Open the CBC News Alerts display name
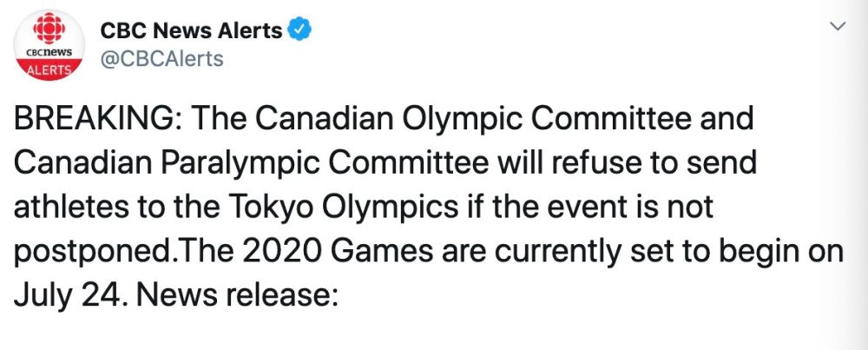The image size is (868, 350). [191, 30]
